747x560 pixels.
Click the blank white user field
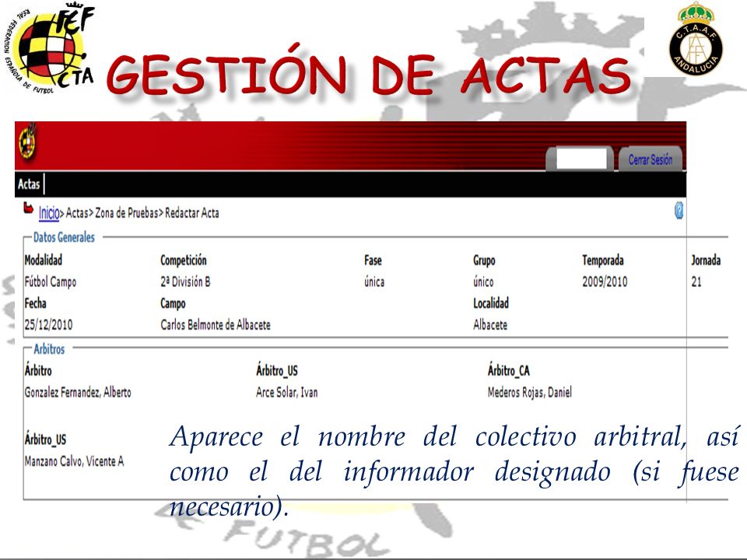(x=582, y=159)
